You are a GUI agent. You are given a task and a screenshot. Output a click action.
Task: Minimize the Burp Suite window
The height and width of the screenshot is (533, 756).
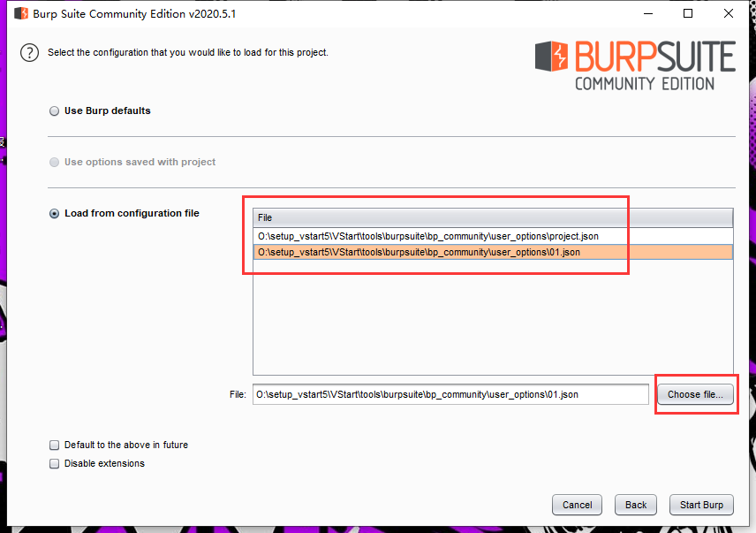648,13
